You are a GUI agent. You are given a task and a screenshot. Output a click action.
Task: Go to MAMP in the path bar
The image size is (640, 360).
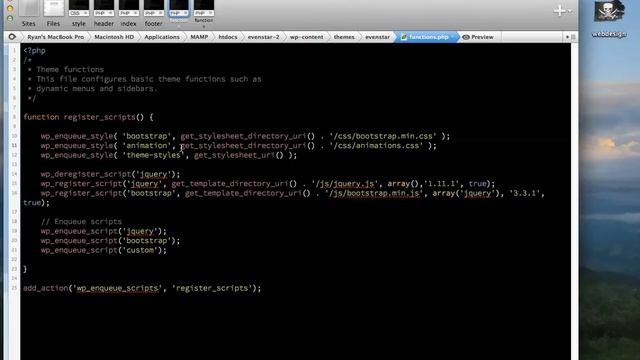click(199, 37)
